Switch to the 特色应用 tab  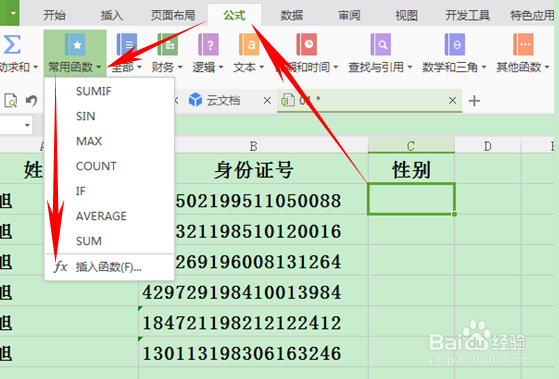point(532,15)
